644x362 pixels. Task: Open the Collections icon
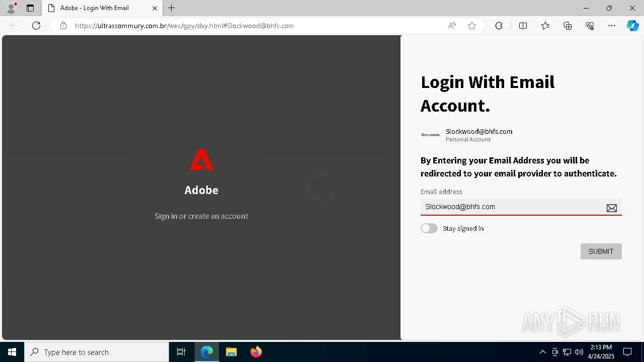coord(568,26)
